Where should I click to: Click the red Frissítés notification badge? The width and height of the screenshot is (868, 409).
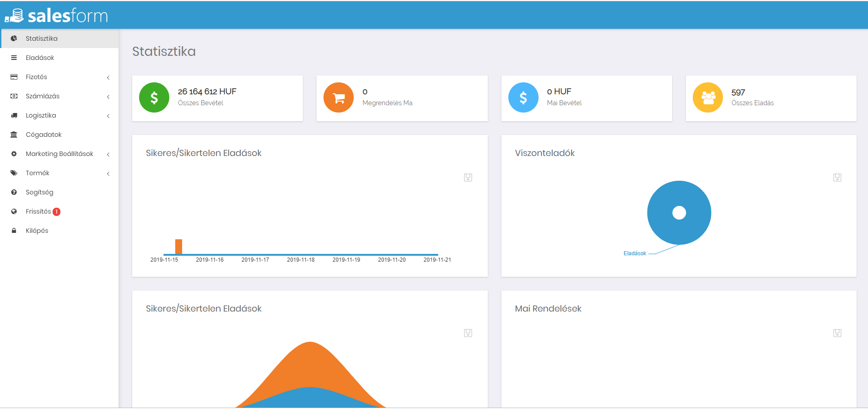tap(57, 212)
